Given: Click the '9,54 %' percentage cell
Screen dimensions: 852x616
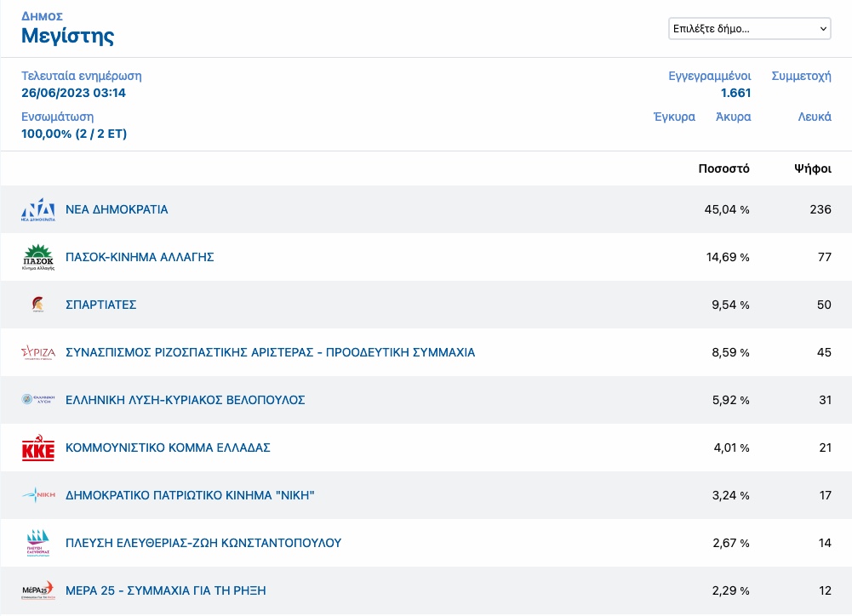Looking at the screenshot, I should point(731,305).
